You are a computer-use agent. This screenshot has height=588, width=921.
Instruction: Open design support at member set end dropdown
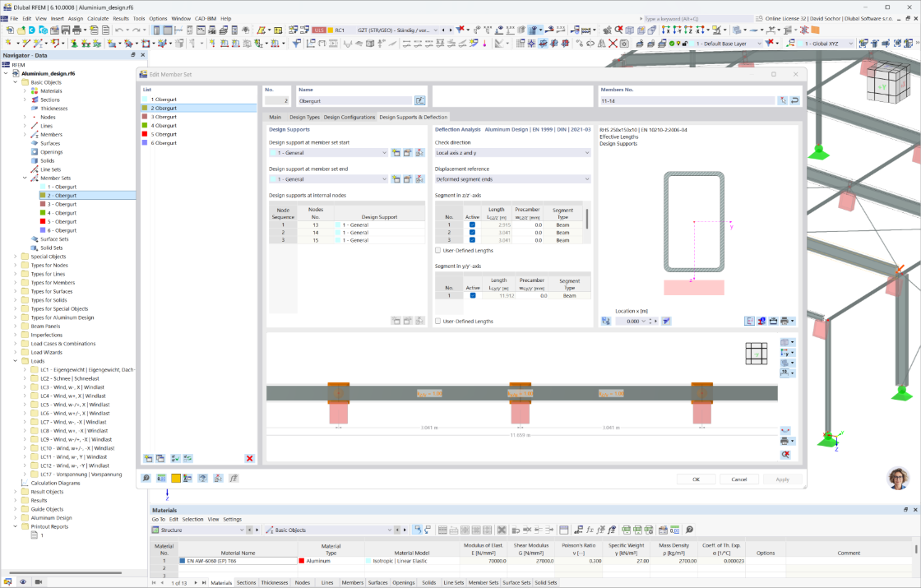point(384,179)
